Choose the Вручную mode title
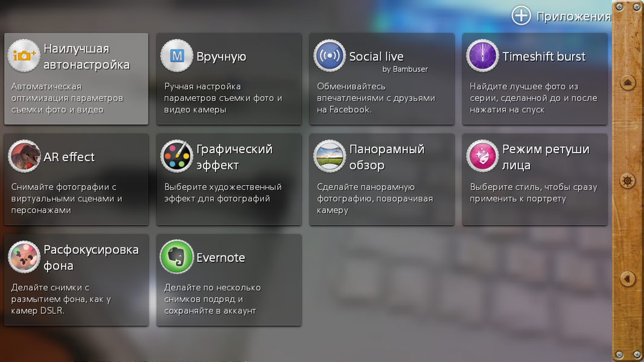The width and height of the screenshot is (644, 362). point(221,57)
